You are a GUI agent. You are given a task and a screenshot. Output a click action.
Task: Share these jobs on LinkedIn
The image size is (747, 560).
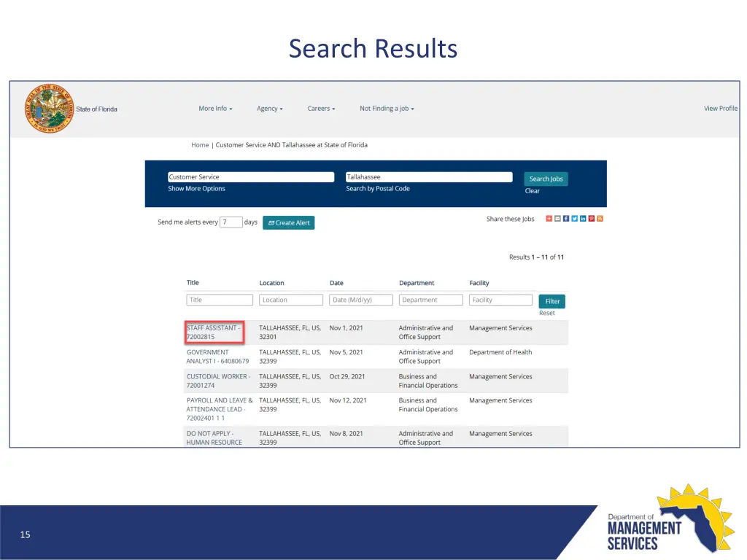583,219
